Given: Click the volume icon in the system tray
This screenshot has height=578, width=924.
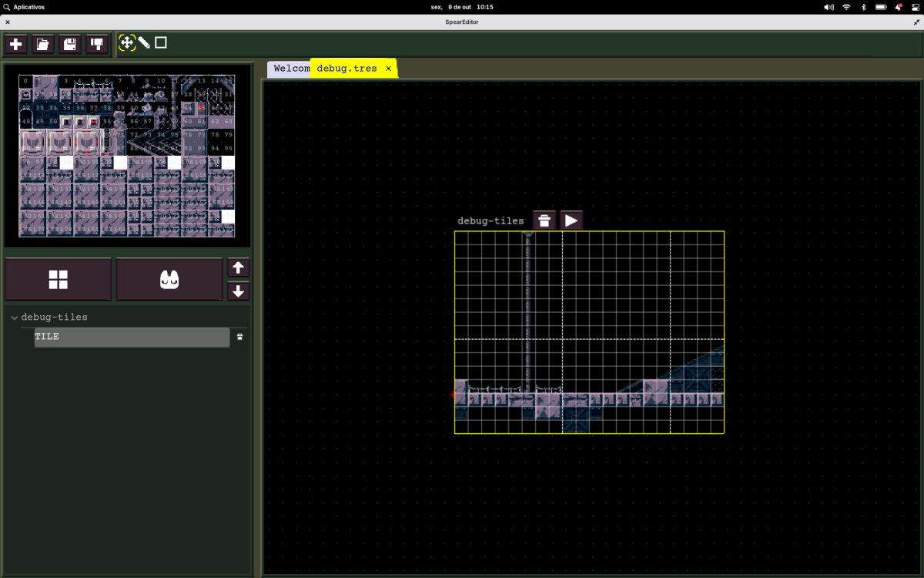Looking at the screenshot, I should click(829, 7).
